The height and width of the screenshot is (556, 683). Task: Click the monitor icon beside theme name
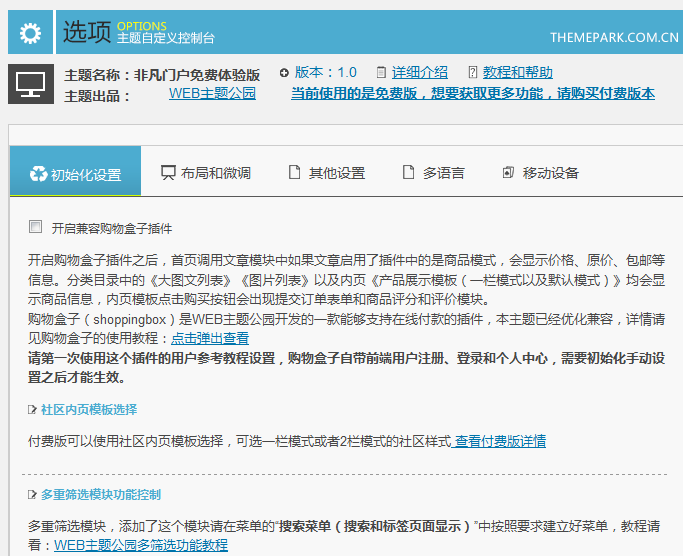(30, 84)
